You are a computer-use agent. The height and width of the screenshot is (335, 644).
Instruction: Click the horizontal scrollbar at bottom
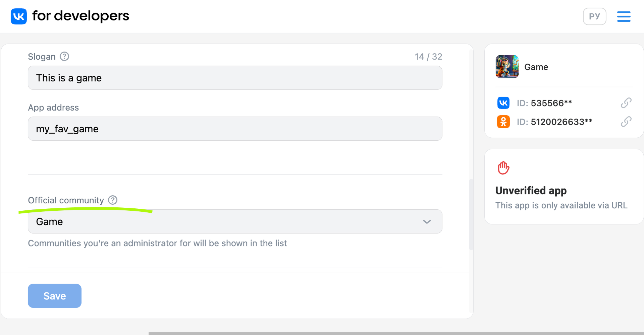click(x=396, y=333)
